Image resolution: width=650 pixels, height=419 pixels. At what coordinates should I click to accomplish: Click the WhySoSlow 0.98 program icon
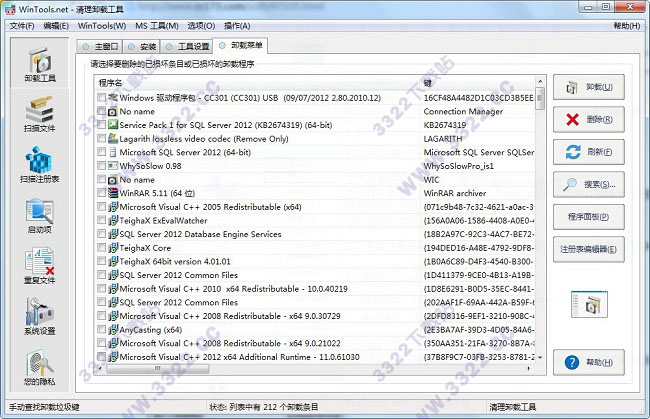(113, 166)
